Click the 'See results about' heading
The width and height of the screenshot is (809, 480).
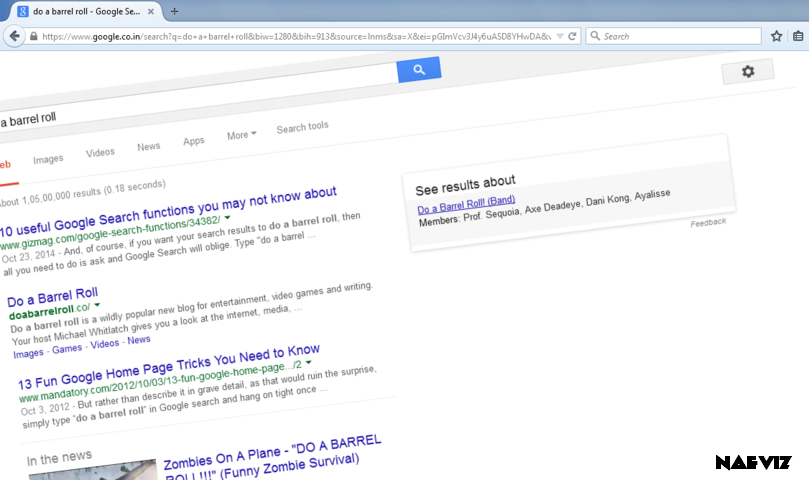tap(465, 185)
